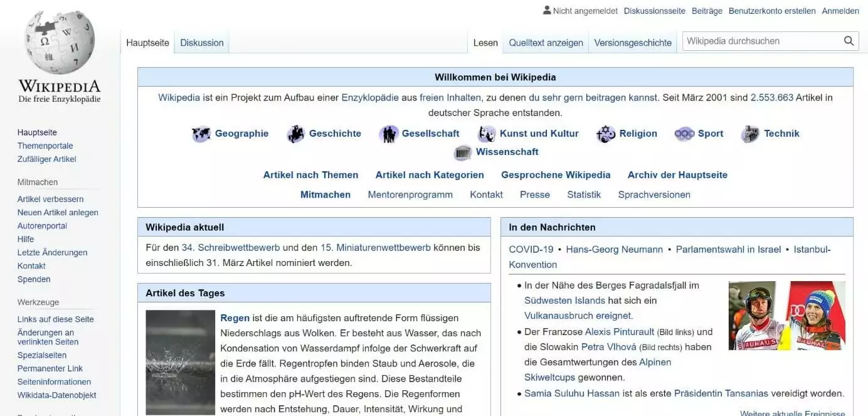Open Letzte Änderungen in sidebar
This screenshot has width=868, height=416.
[52, 252]
